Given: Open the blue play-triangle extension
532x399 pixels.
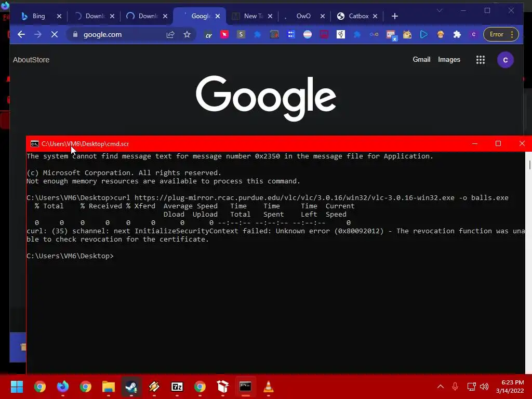Looking at the screenshot, I should click(x=424, y=34).
